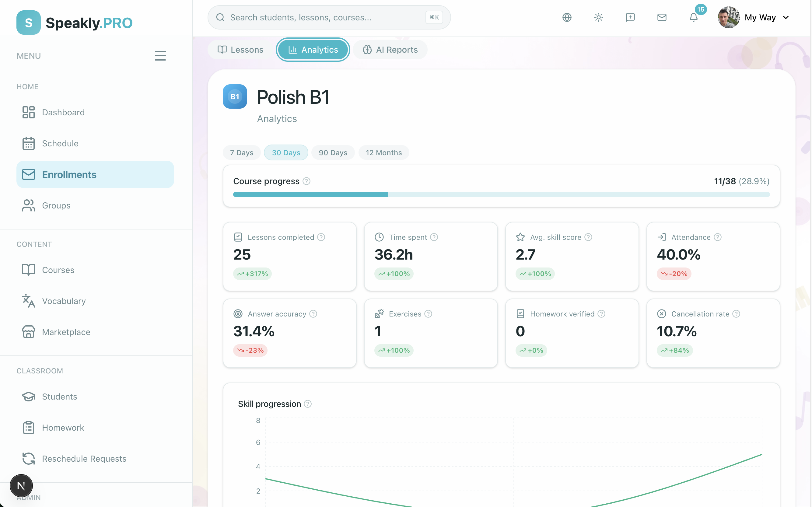Open the language globe icon

[x=567, y=17]
